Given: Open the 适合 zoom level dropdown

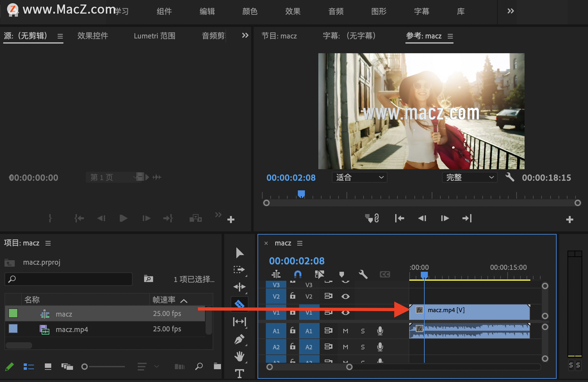Looking at the screenshot, I should point(359,177).
